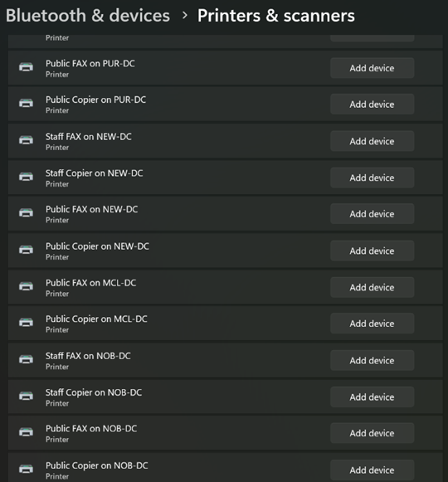Click printer icon for Public Copier on PUR-DC
Viewport: 448px width, 482px height.
click(x=27, y=103)
